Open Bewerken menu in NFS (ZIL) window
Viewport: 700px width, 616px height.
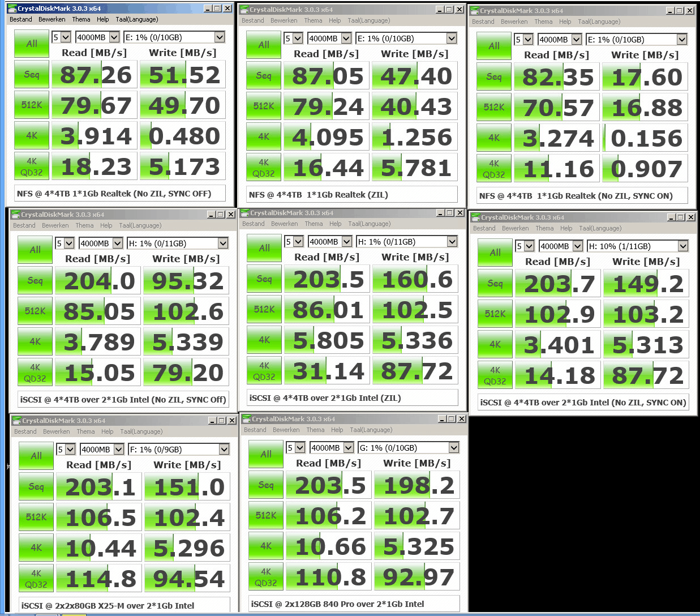(x=284, y=20)
